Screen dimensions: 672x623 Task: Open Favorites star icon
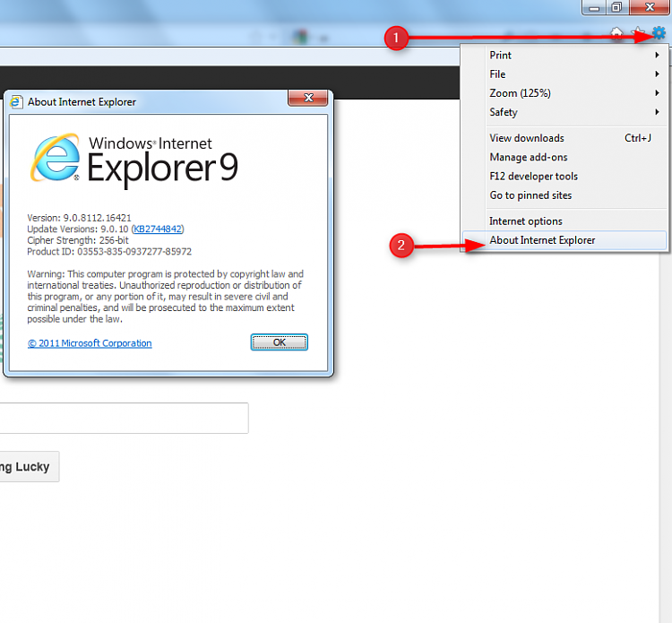[638, 33]
